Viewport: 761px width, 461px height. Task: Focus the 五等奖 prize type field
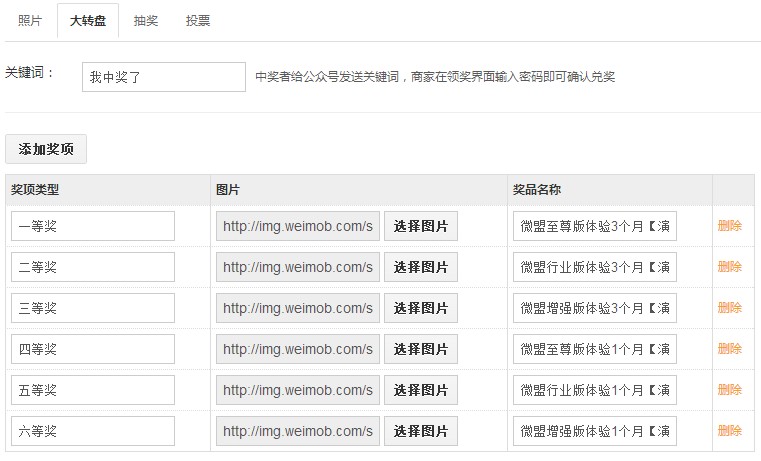pos(93,390)
